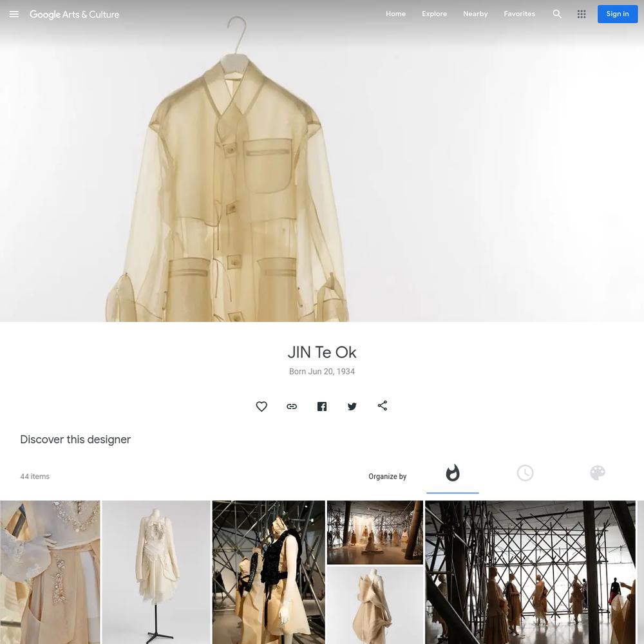Go to the Home page
This screenshot has width=644, height=644.
coord(395,14)
